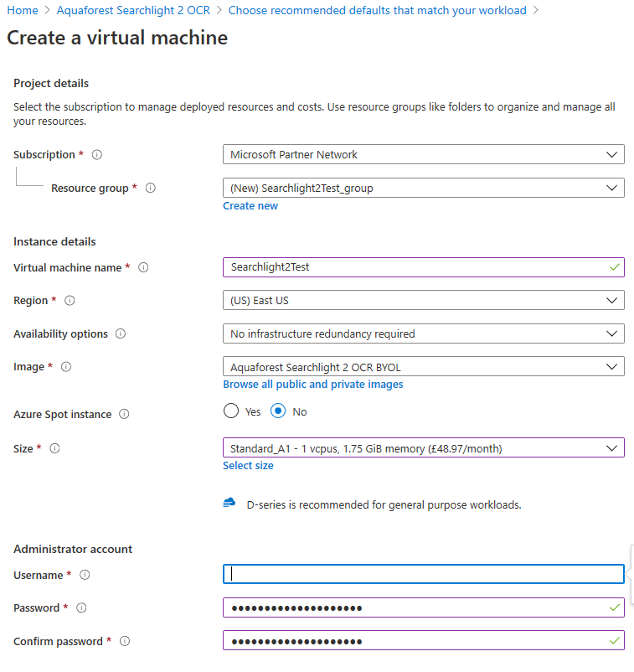
Task: Click the Subscription info icon
Action: (x=97, y=155)
